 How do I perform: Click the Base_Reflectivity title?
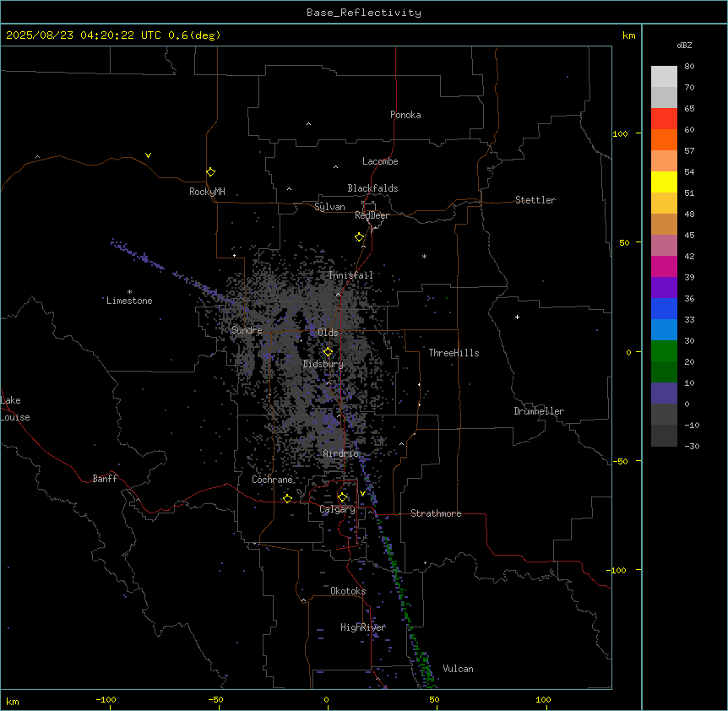click(x=364, y=13)
